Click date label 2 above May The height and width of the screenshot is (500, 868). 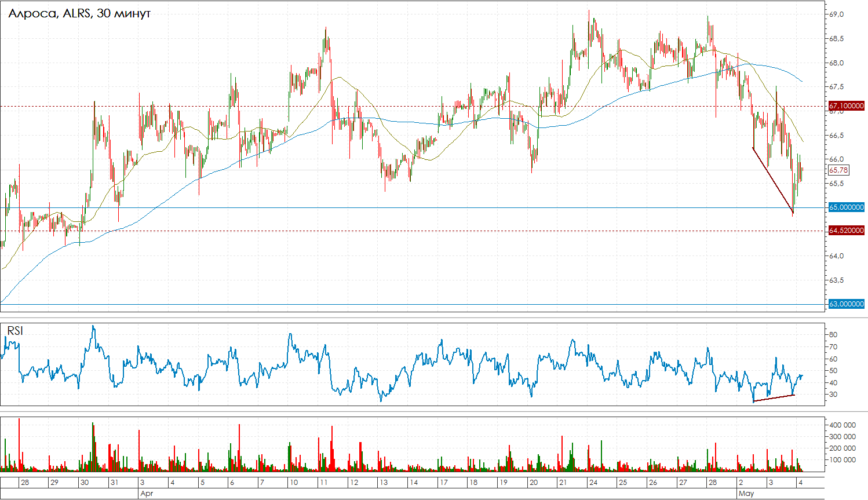741,482
